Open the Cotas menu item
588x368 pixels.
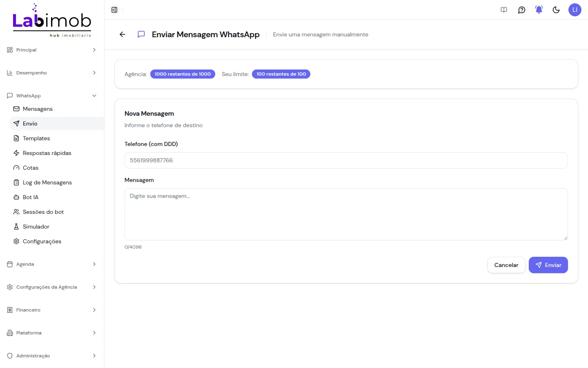pos(57,168)
